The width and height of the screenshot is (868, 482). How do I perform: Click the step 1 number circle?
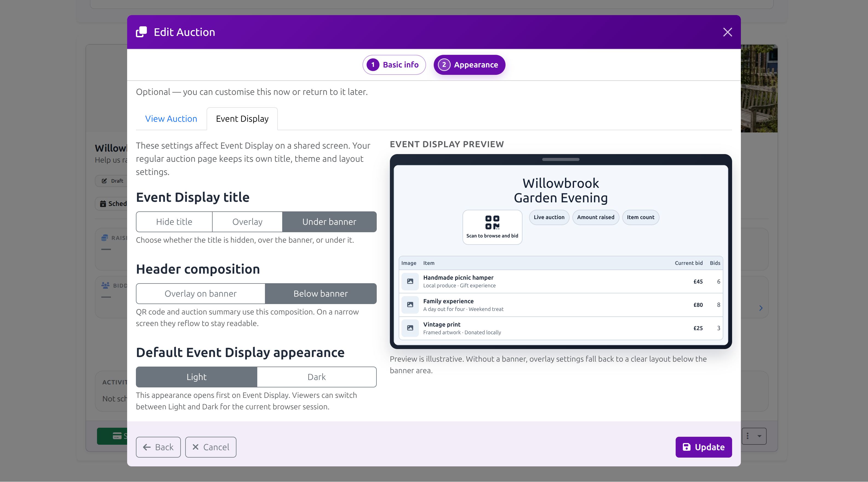pos(373,64)
